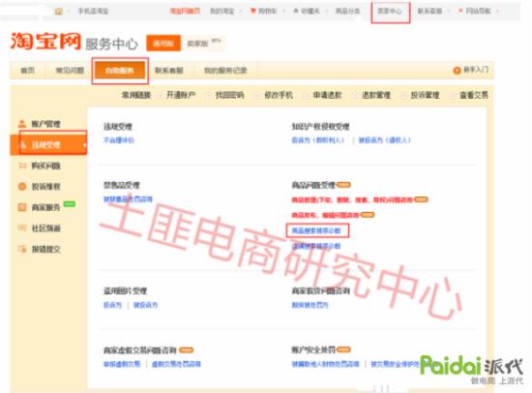Image resolution: width=532 pixels, height=393 pixels.
Task: Click the small icon before 手机逛淘宝
Action: click(x=59, y=12)
